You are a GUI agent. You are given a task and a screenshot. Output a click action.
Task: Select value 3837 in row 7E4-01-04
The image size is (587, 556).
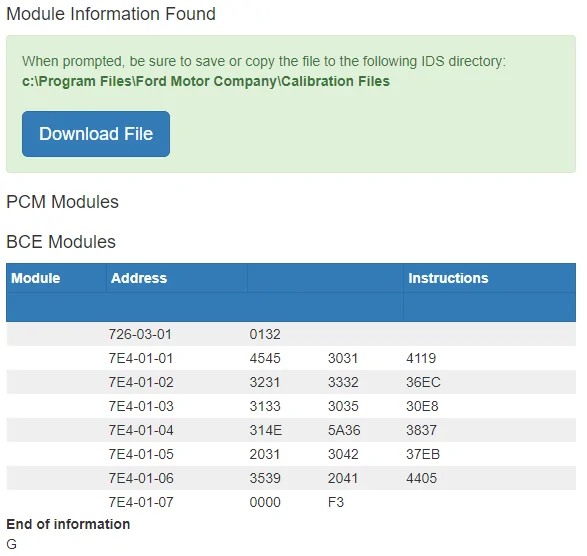point(422,430)
